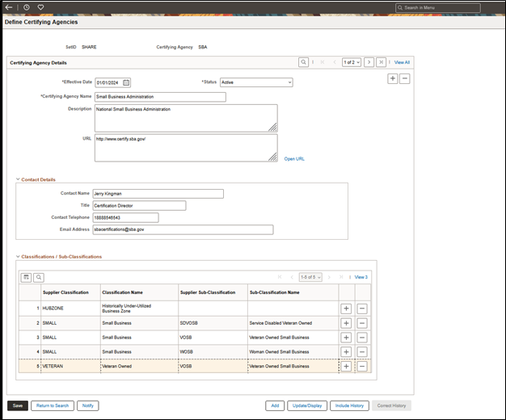Viewport: 506px width, 420px height.
Task: Open the 1 of 2 row selector dropdown
Action: pos(351,62)
